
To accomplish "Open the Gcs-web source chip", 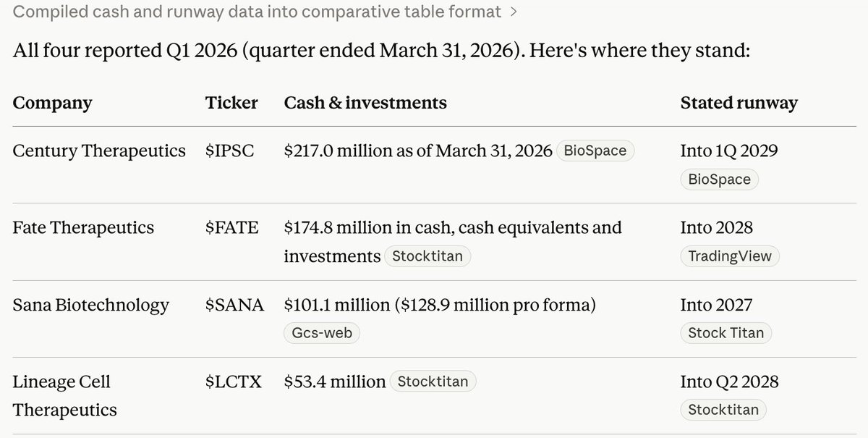I will (322, 333).
